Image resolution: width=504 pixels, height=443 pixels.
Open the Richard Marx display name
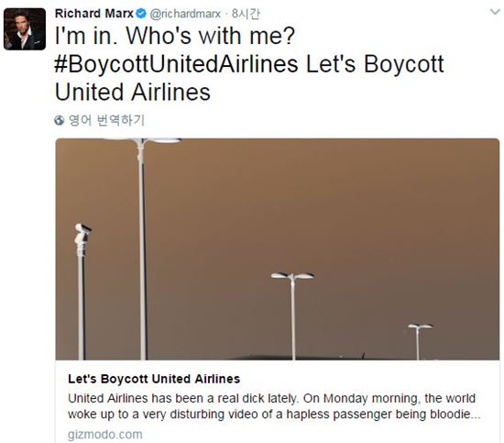93,14
